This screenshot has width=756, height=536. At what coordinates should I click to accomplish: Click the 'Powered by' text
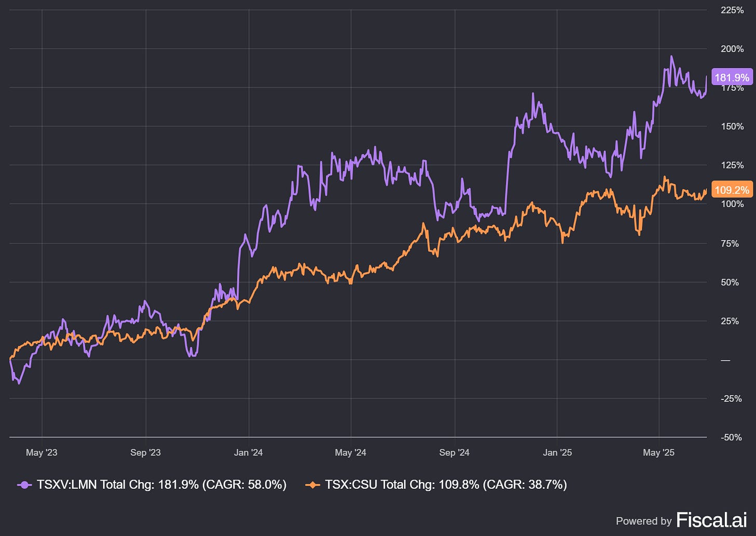pos(643,521)
